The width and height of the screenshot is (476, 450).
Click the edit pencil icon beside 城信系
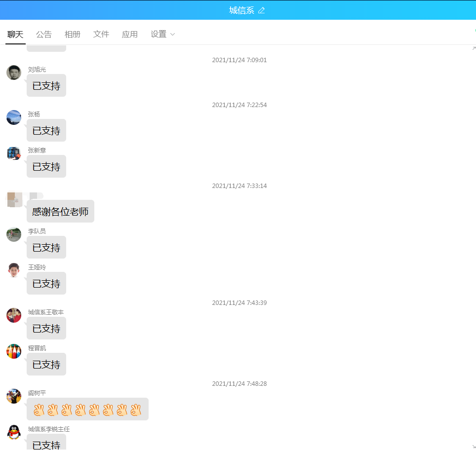pos(262,10)
